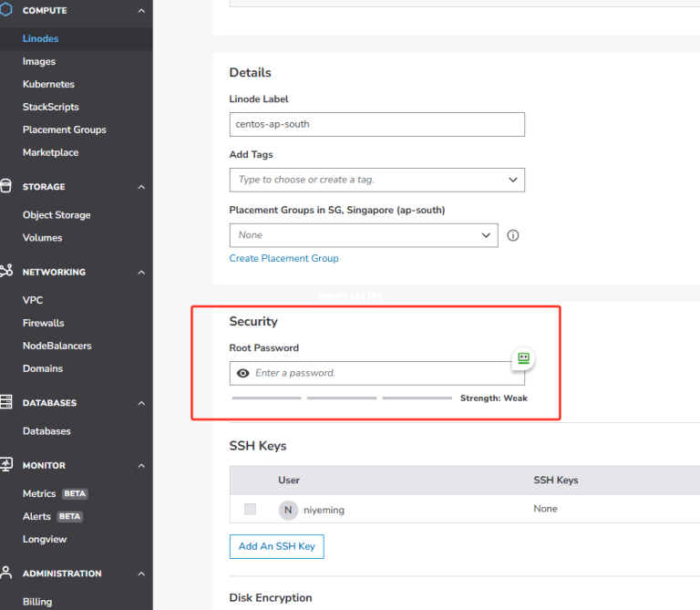Click the password strength indicator bar
This screenshot has height=610, width=700.
[342, 398]
